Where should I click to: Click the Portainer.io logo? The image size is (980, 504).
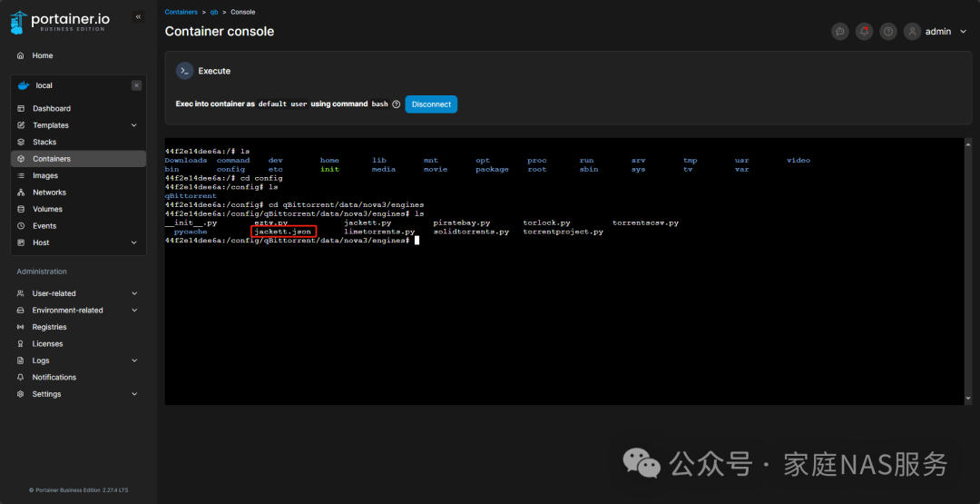pos(60,23)
